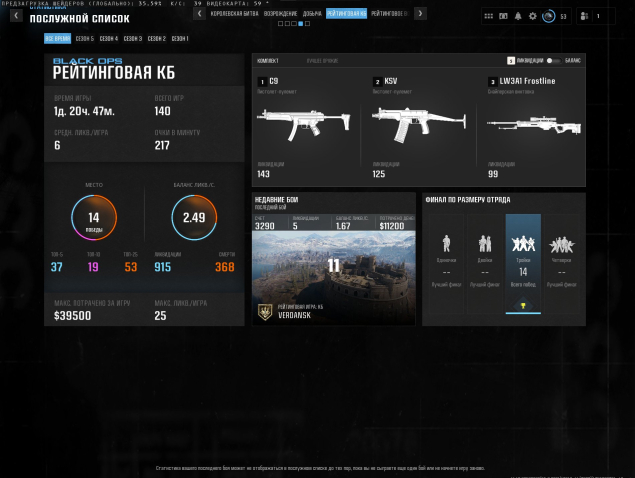Click the last match score 3290
Image resolution: width=635 pixels, height=478 pixels.
[265, 226]
